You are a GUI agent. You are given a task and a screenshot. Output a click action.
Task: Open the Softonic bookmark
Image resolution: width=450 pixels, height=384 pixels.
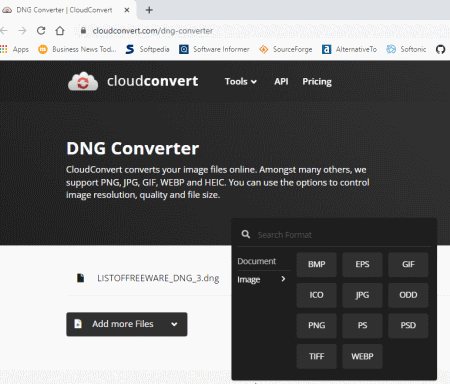click(x=406, y=49)
